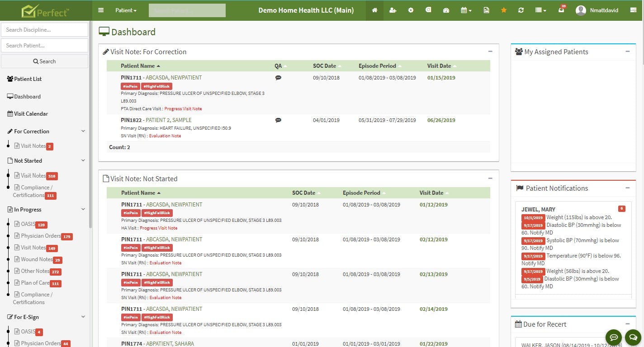Open Plan of Care in the sidebar
This screenshot has width=644, height=347.
38,283
